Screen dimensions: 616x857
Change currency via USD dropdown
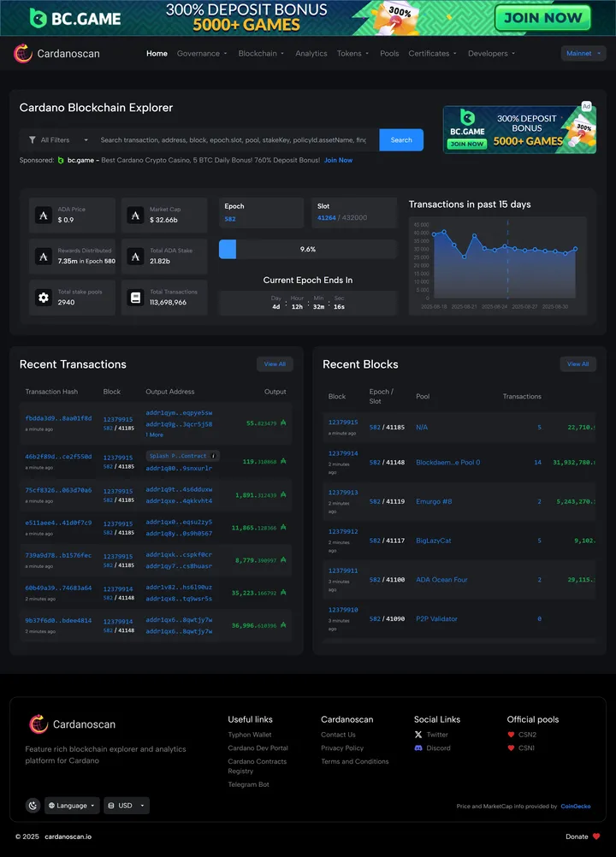[x=126, y=806]
